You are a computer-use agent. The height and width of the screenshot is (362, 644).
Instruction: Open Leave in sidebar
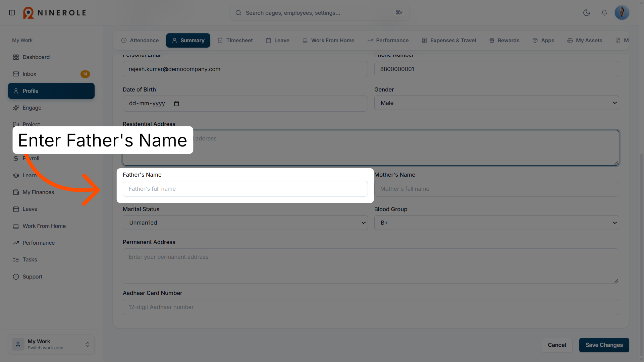pos(51,209)
